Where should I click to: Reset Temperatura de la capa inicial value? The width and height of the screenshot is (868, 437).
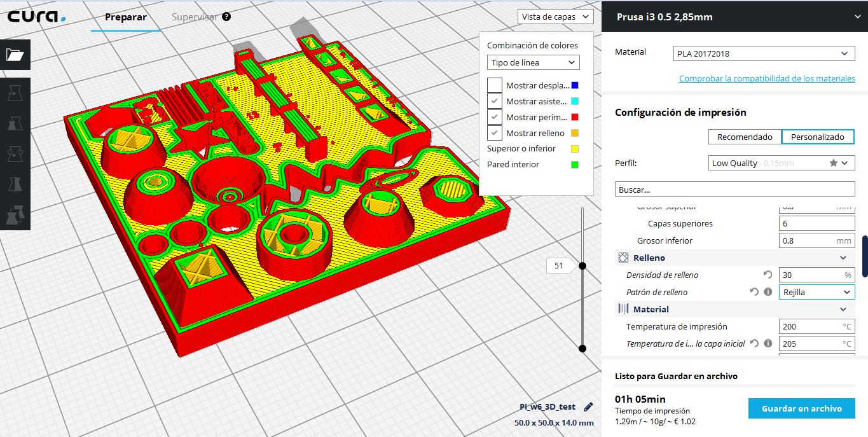coord(754,343)
